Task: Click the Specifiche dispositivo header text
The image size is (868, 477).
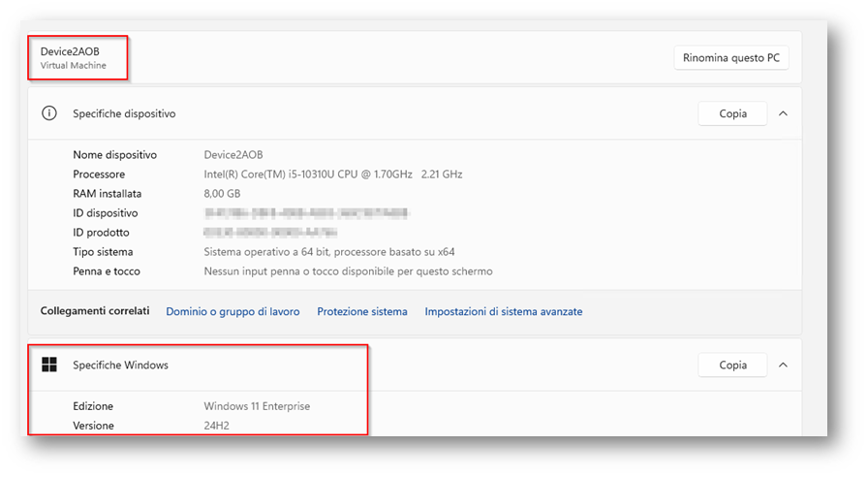Action: 124,113
